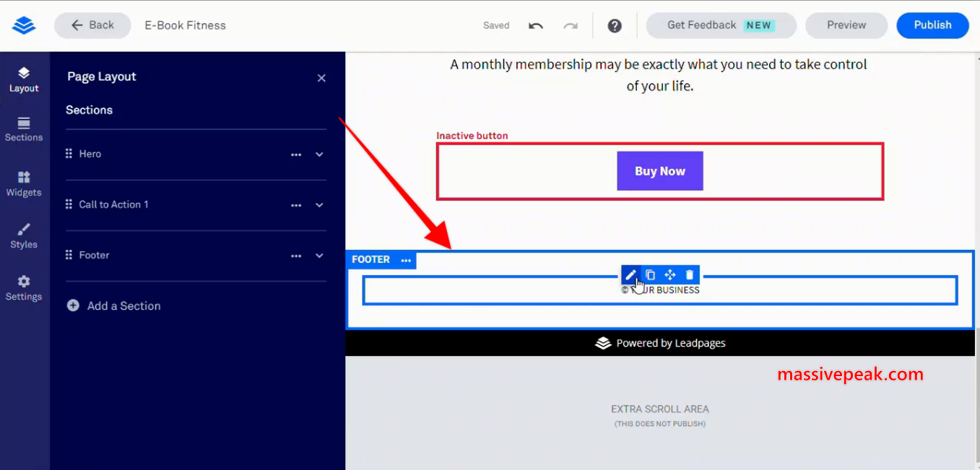Click the Powered by Leadpages bar
The image size is (980, 470).
660,344
